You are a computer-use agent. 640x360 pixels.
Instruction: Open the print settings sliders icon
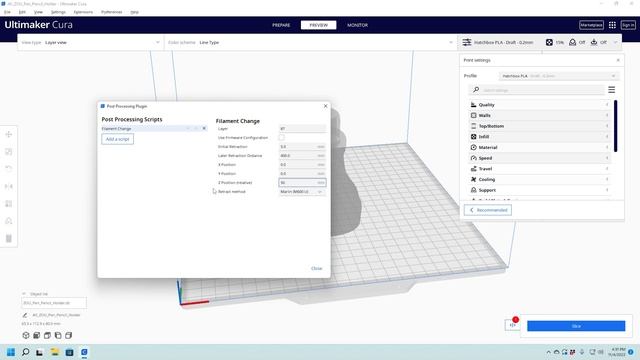coord(467,42)
